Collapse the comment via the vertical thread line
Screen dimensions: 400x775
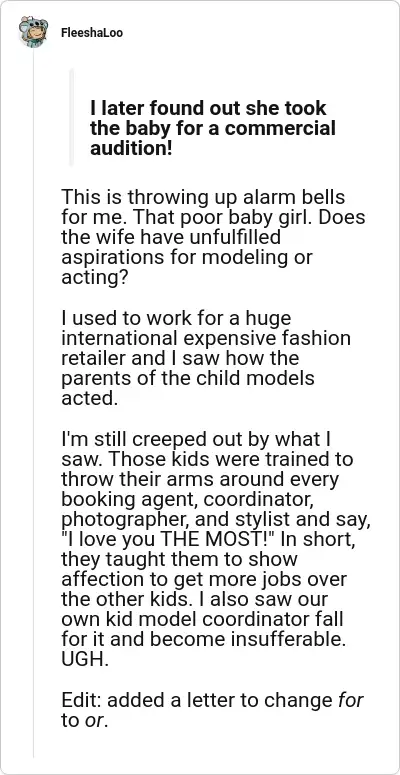pos(34,403)
